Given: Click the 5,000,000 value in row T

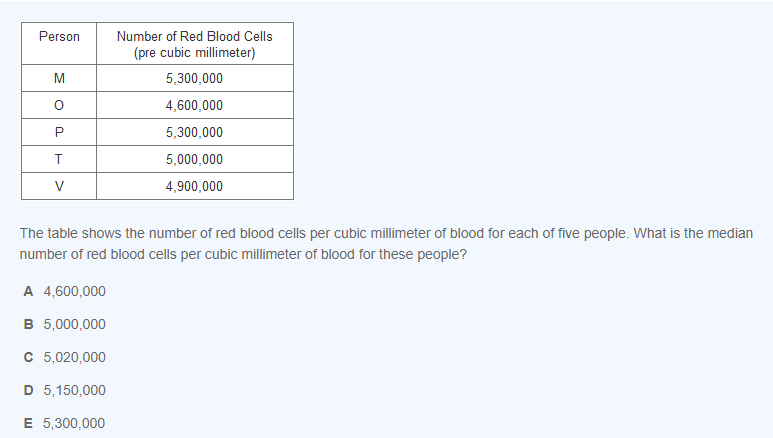Looking at the screenshot, I should pos(194,160).
